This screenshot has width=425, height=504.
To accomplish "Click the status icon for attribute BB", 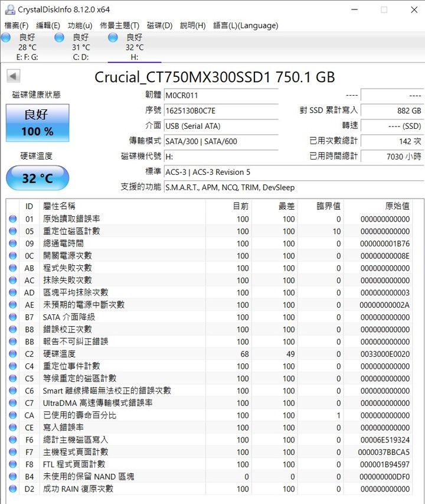I will pyautogui.click(x=13, y=342).
